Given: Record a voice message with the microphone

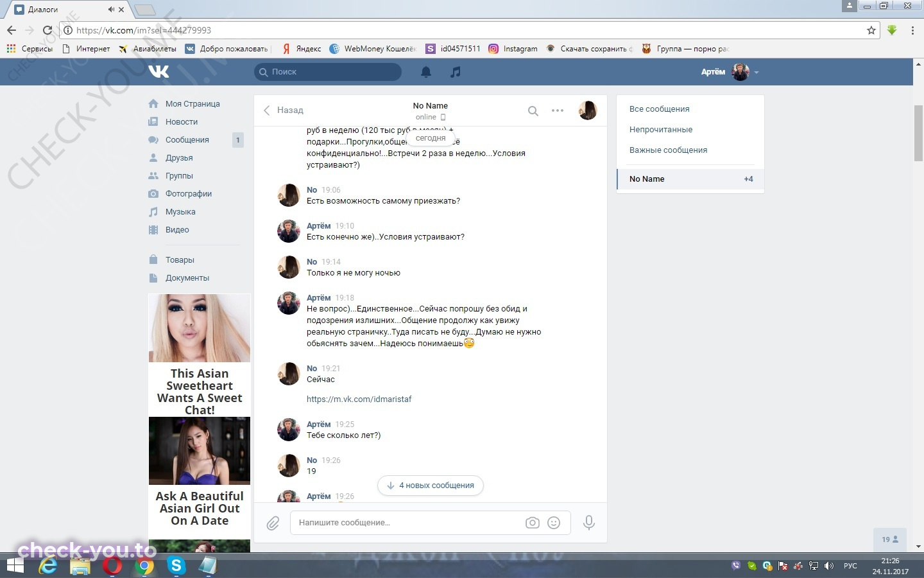Looking at the screenshot, I should coord(588,523).
